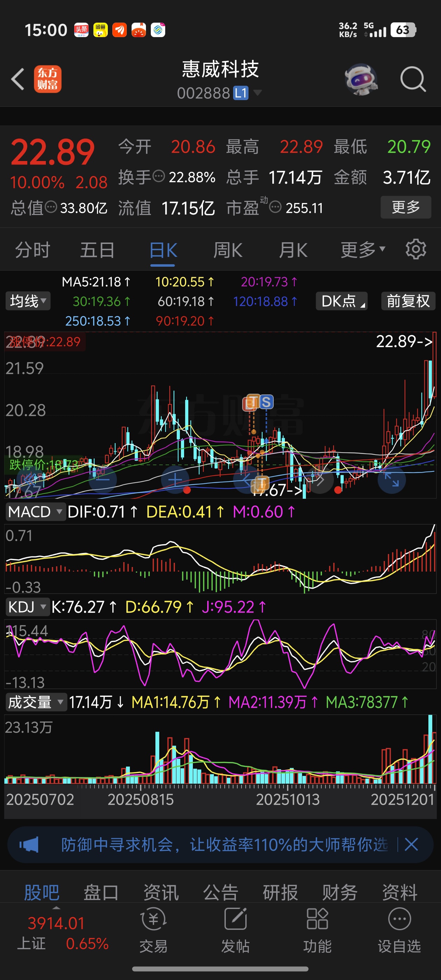The width and height of the screenshot is (441, 980).
Task: Click the chart pan-right arrow button
Action: coord(320,480)
